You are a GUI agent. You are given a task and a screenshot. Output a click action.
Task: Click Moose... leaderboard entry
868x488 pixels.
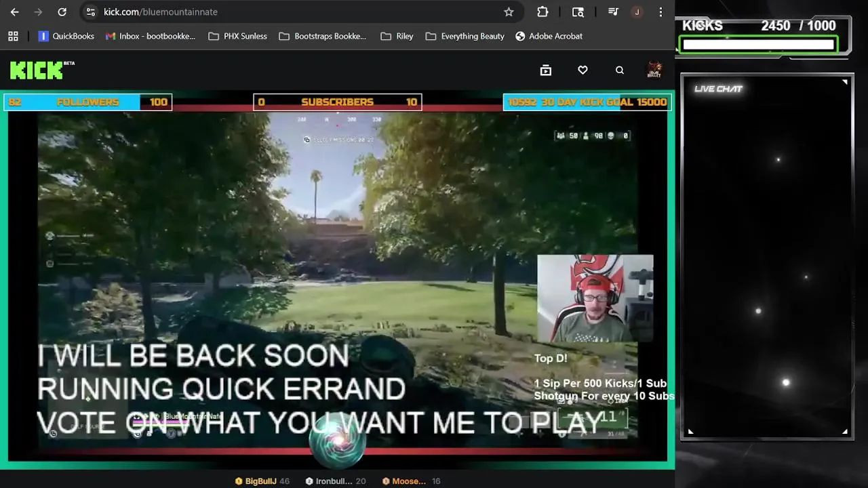pos(411,481)
